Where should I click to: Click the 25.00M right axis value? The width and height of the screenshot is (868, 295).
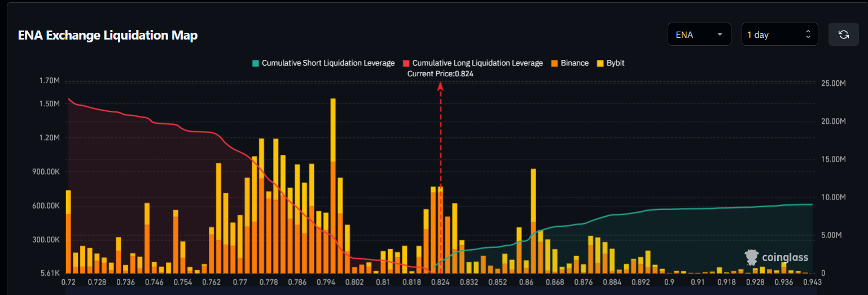[832, 83]
